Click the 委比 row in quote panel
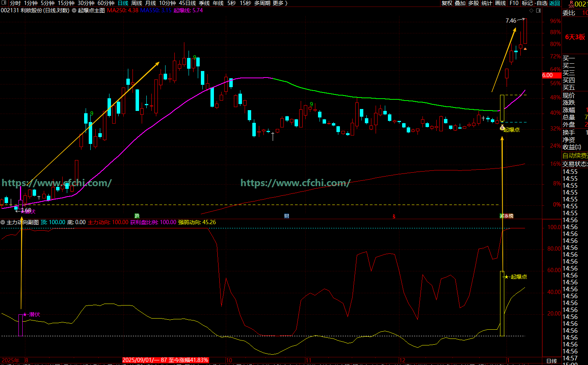Screen dimensions: 588x365 [575, 13]
